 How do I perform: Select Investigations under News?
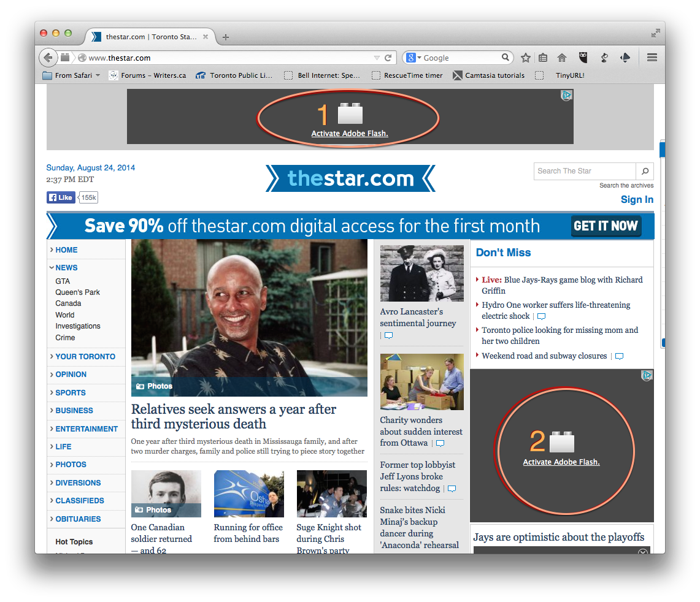click(78, 326)
